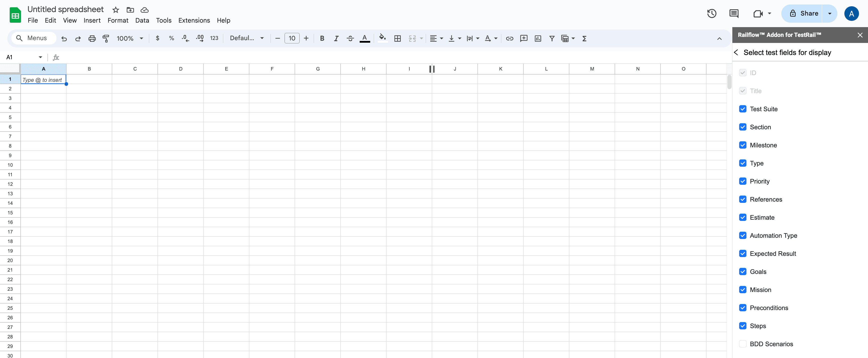Image resolution: width=868 pixels, height=358 pixels.
Task: Toggle the Type field checkbox
Action: [x=743, y=163]
